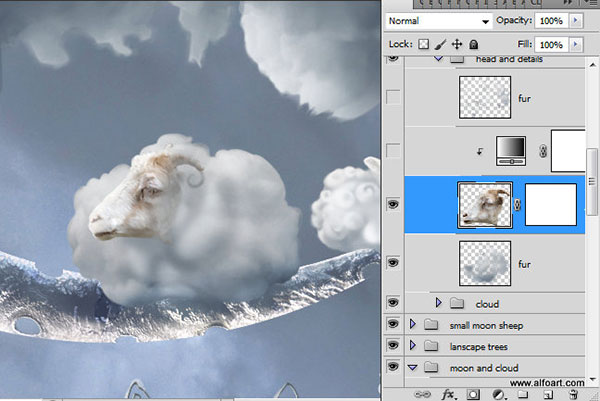Screen dimensions: 600x401
Task: Click the Fill percentage field
Action: tap(551, 45)
